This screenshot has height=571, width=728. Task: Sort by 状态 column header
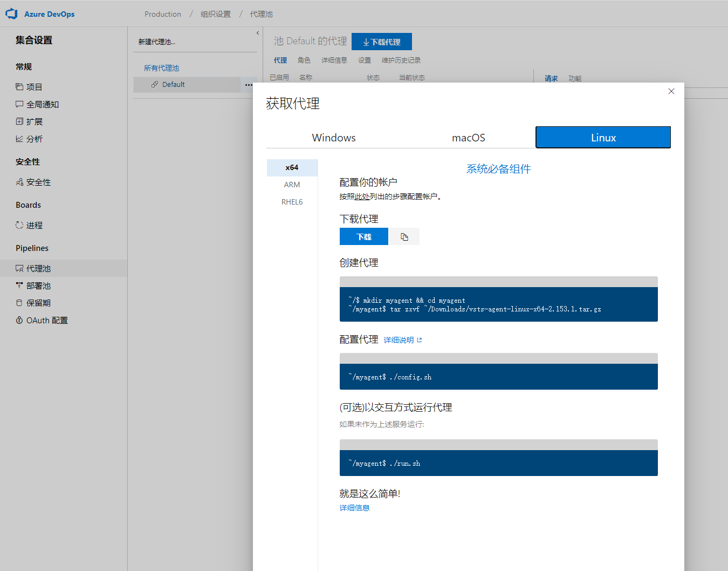point(373,78)
